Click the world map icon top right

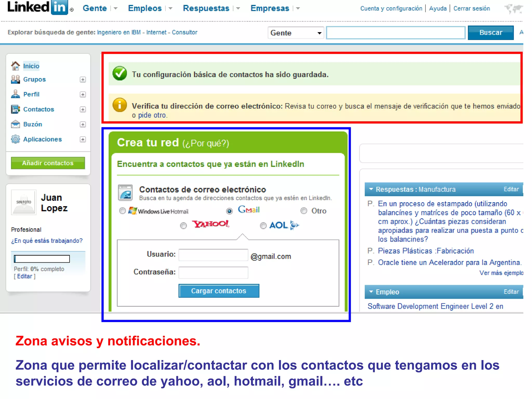[514, 9]
